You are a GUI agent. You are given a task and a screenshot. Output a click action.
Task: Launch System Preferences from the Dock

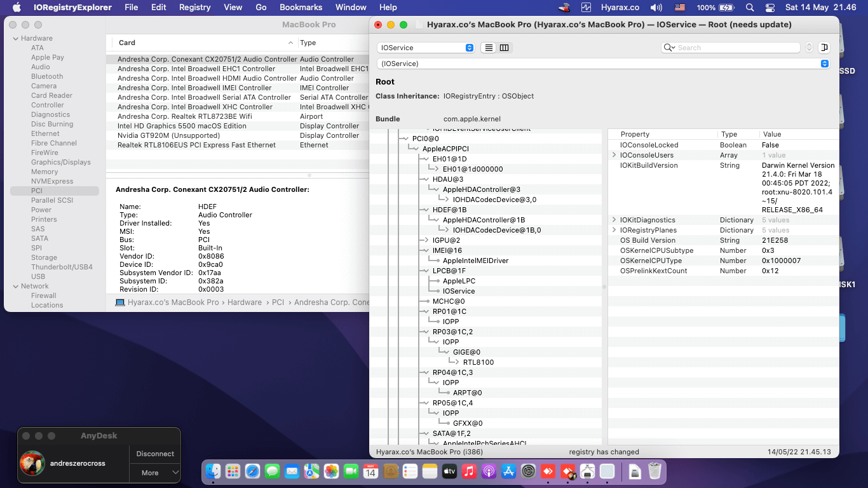tap(528, 471)
